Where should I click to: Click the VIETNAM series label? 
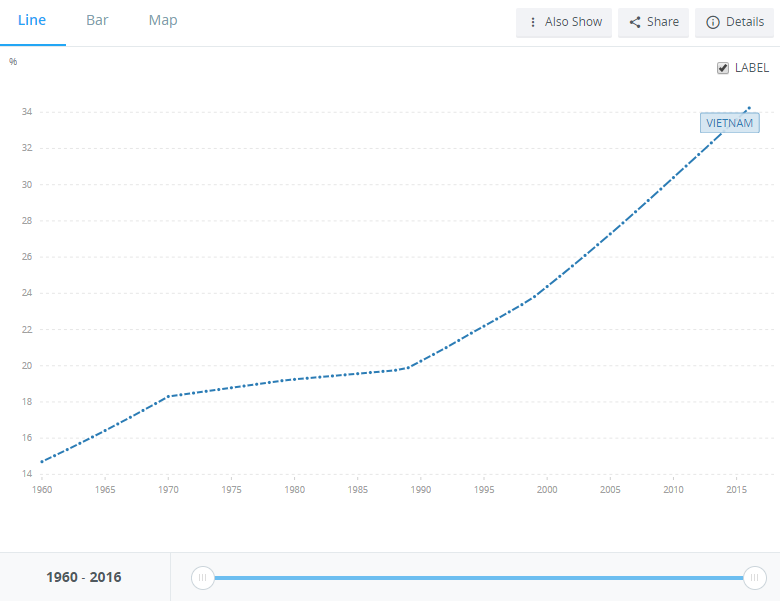(x=729, y=123)
